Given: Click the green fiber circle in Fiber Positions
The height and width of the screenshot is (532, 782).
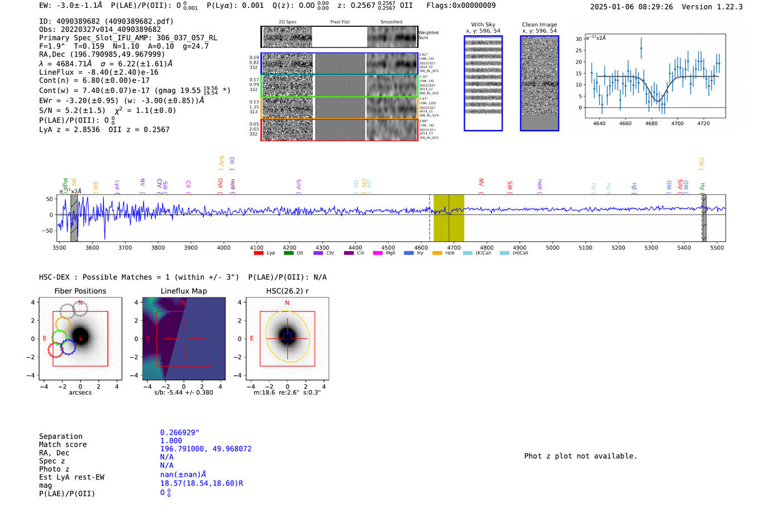Looking at the screenshot, I should tap(59, 337).
